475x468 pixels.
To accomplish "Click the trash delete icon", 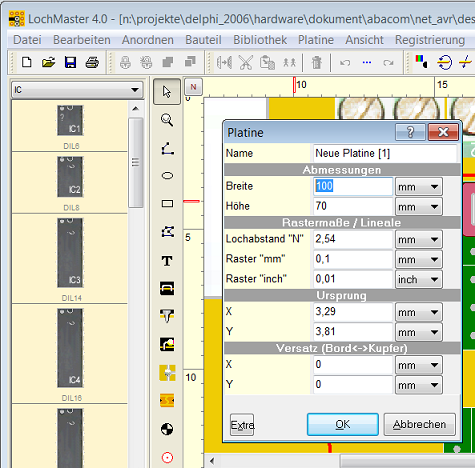I will click(316, 62).
